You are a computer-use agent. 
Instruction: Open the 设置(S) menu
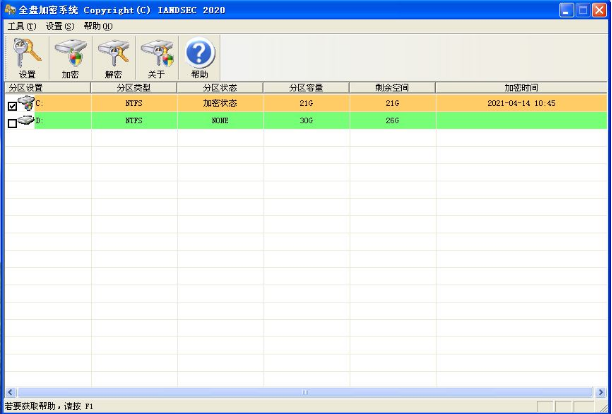(60, 26)
